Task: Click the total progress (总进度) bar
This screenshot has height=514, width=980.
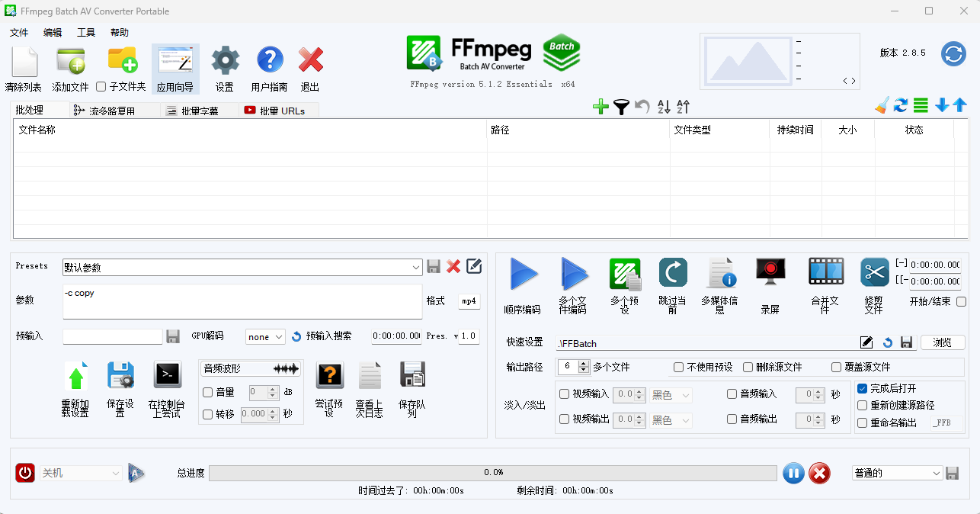Action: (494, 472)
